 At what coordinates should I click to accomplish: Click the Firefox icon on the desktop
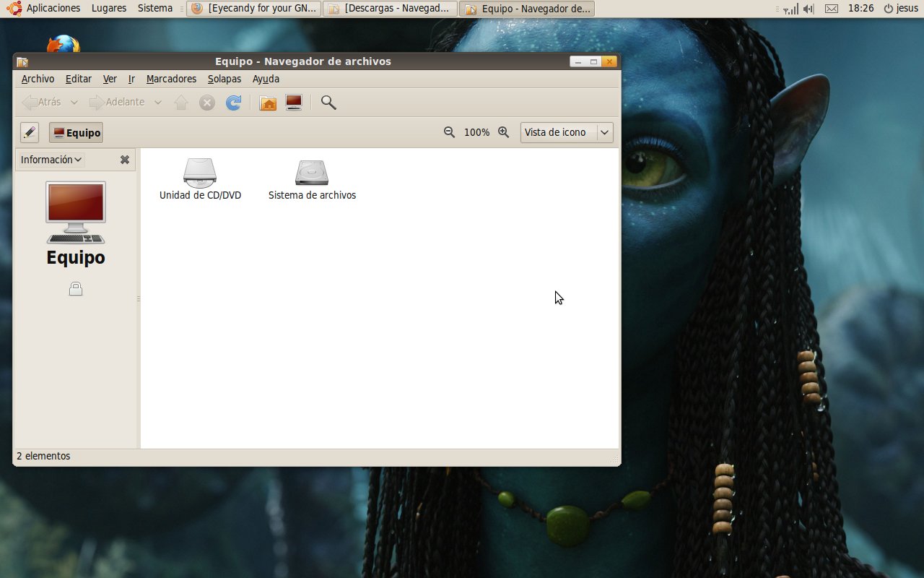(64, 45)
